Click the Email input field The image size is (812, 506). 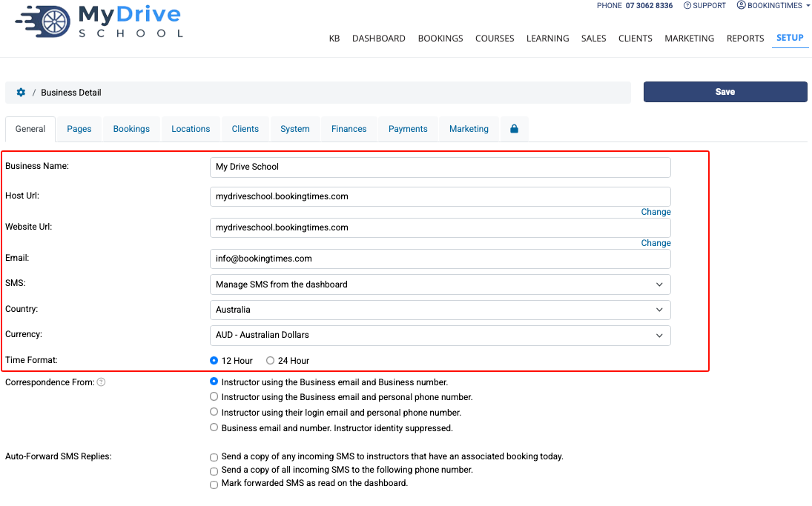pyautogui.click(x=440, y=259)
